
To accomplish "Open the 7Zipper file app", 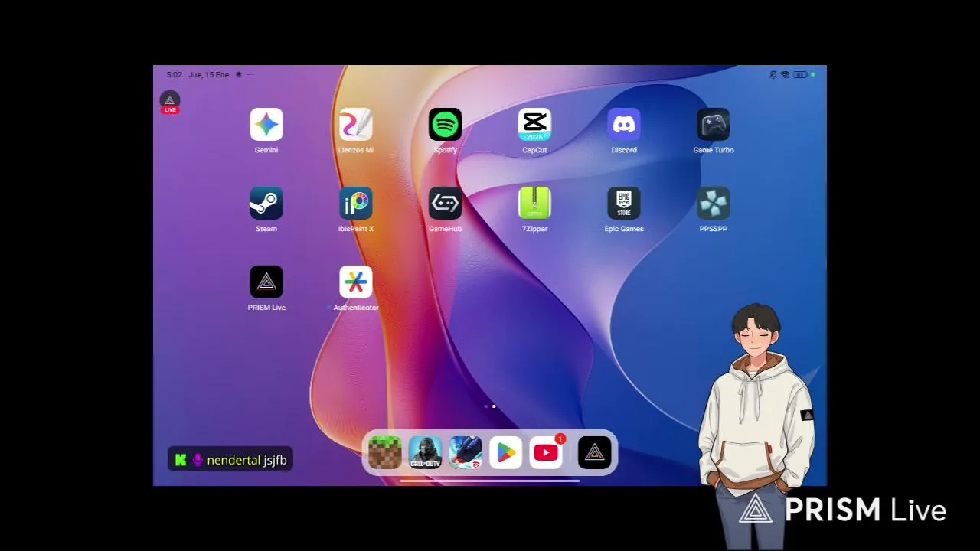I will [x=534, y=204].
